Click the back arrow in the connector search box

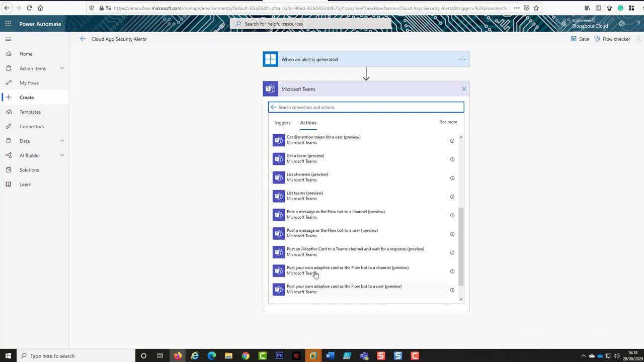click(274, 107)
